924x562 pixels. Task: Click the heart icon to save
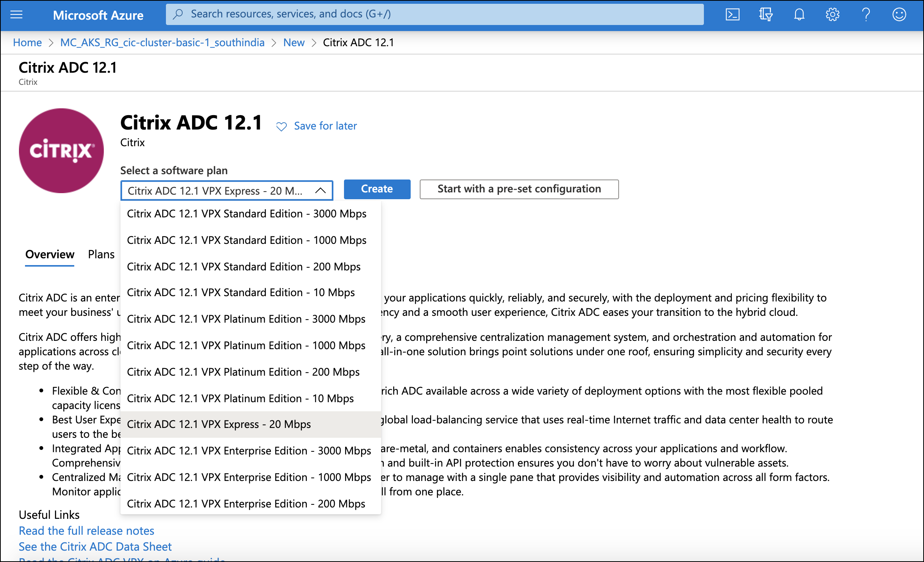click(x=281, y=126)
